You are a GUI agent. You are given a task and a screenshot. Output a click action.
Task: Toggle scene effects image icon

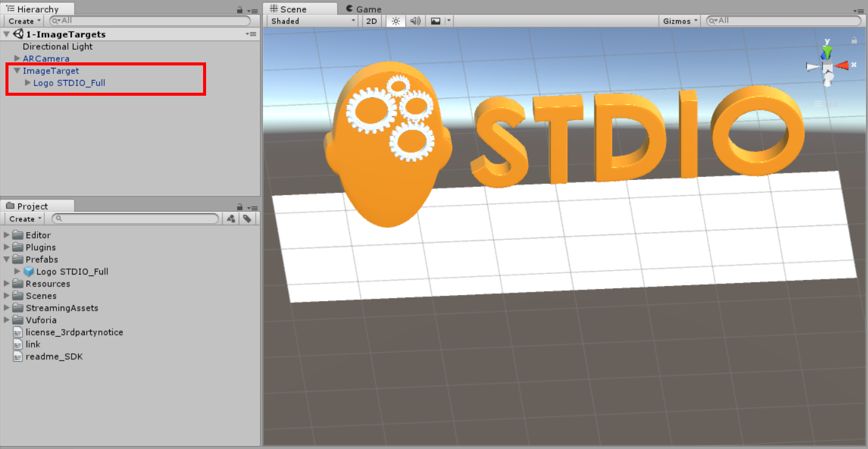point(435,21)
